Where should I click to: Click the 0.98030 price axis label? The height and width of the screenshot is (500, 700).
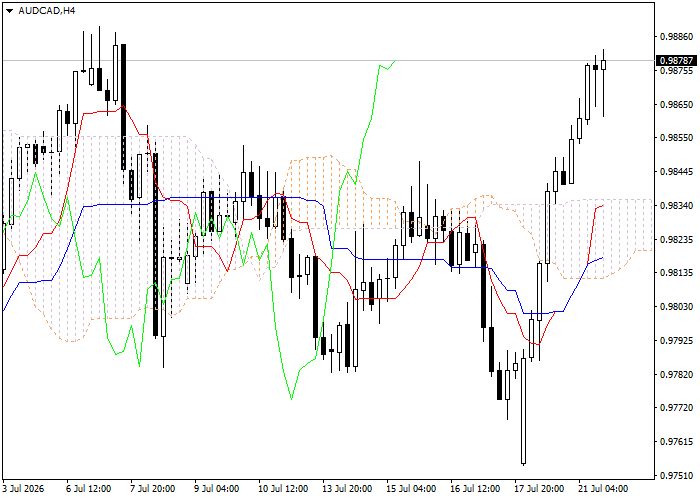[677, 307]
